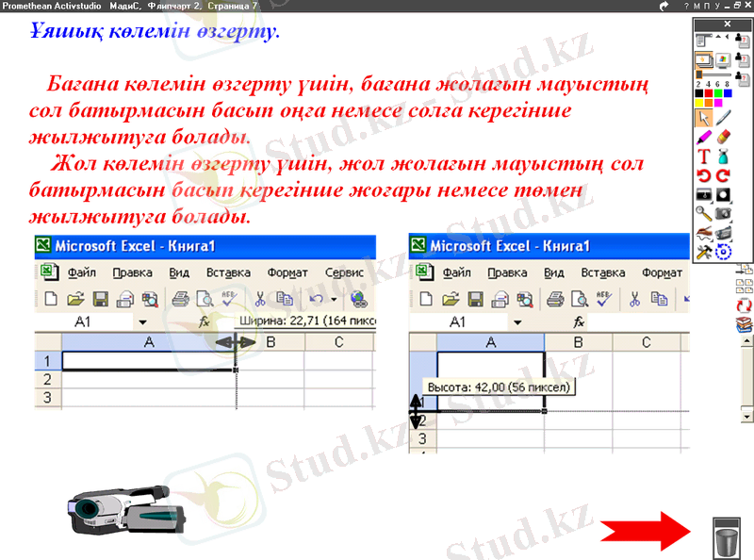Toggle the Spotlight tool

tap(724, 195)
